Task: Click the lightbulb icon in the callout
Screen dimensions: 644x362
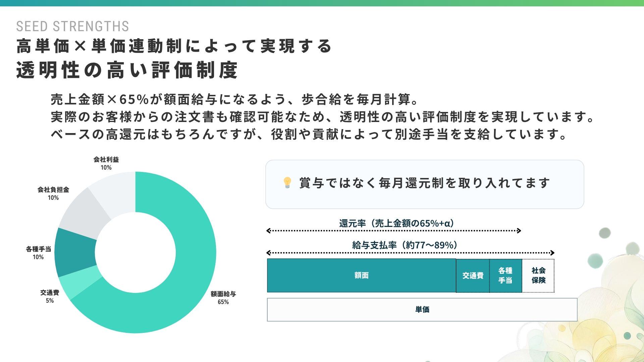Action: click(287, 183)
